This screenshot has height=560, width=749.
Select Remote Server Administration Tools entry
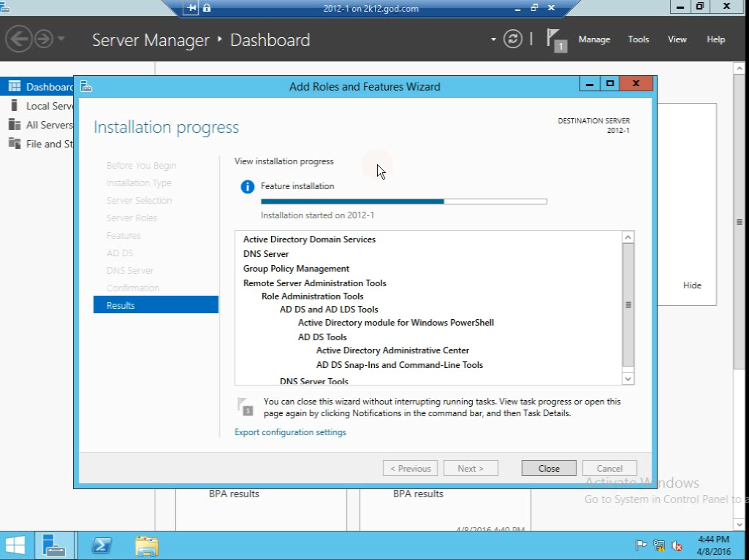(315, 283)
